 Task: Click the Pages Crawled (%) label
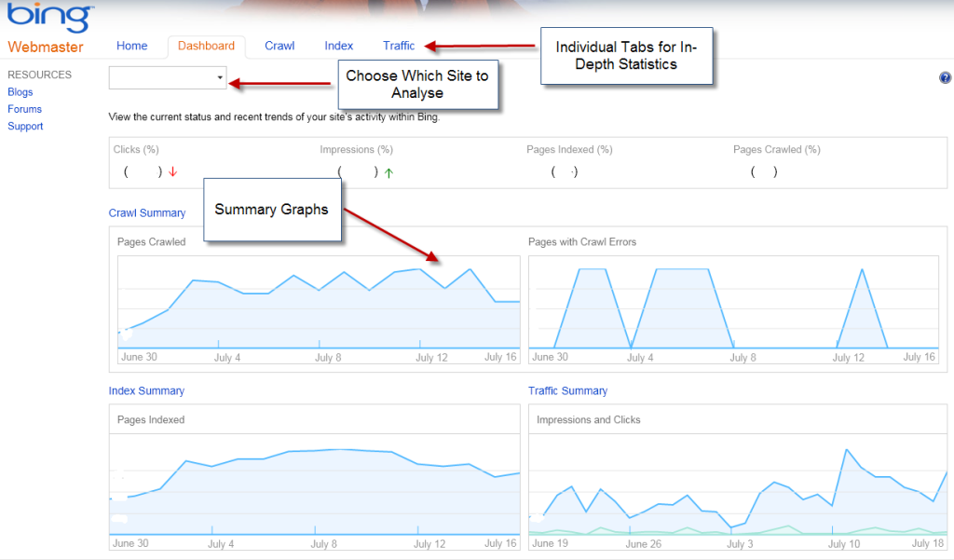[777, 150]
